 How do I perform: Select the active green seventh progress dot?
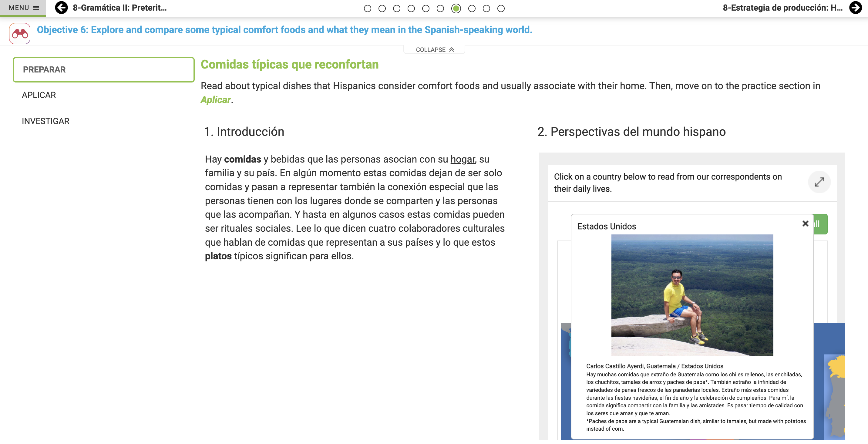456,8
